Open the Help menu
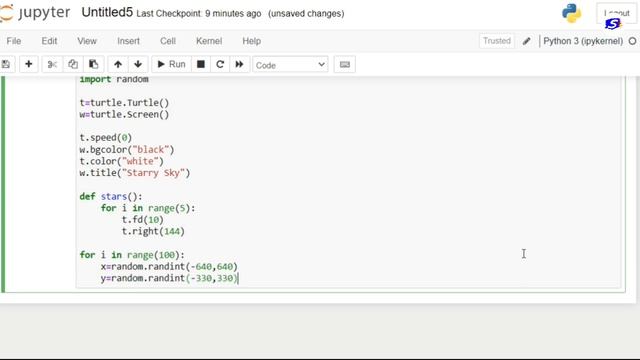The image size is (640, 360). [251, 41]
